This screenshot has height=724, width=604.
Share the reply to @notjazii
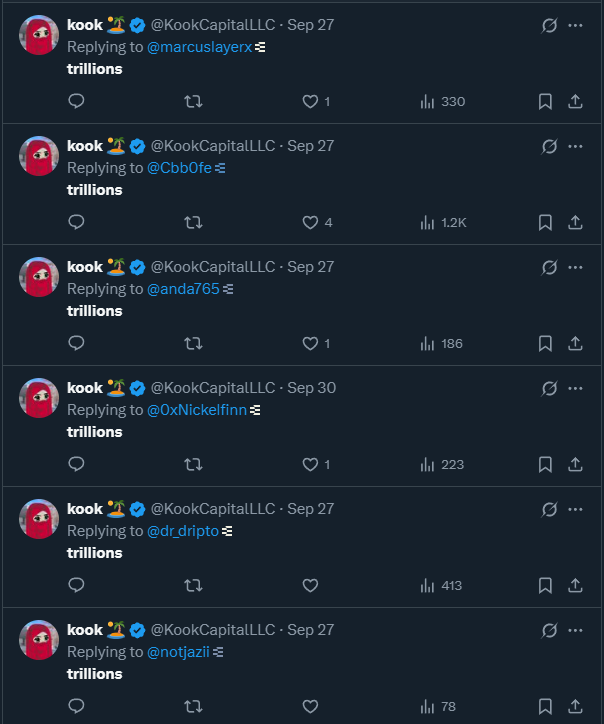click(575, 706)
